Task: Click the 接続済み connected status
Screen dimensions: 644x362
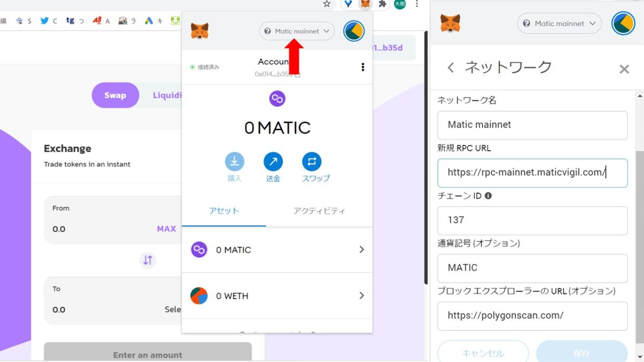Action: [x=205, y=67]
